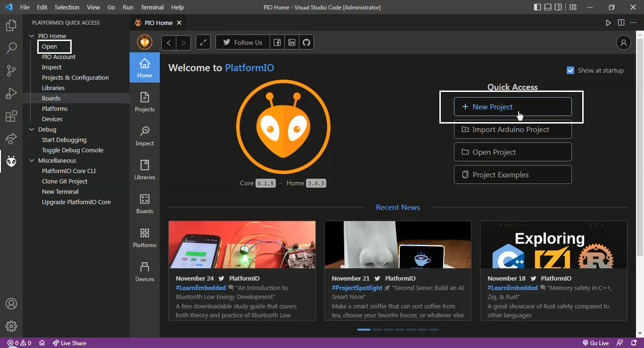Viewport: 644px width, 348px height.
Task: Select Upgrade PlatformIO Core tree item
Action: pyautogui.click(x=76, y=202)
